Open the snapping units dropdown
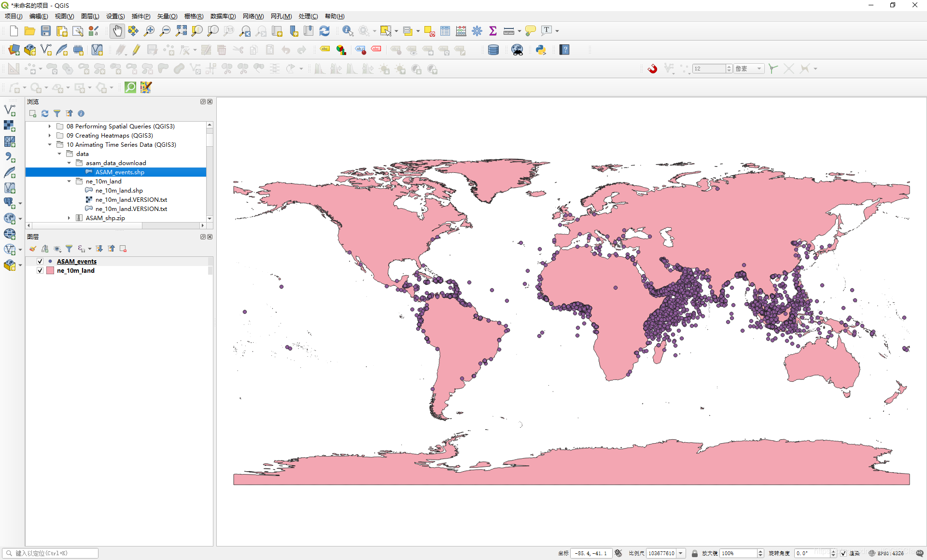 point(749,69)
